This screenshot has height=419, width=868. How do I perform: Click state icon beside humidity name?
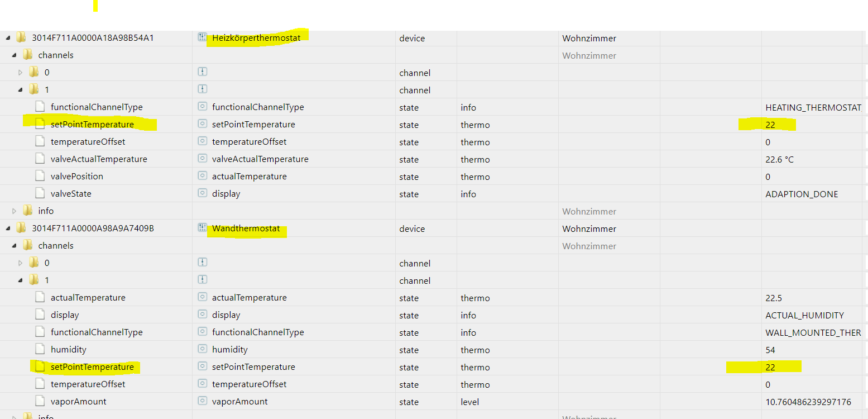[x=203, y=349]
